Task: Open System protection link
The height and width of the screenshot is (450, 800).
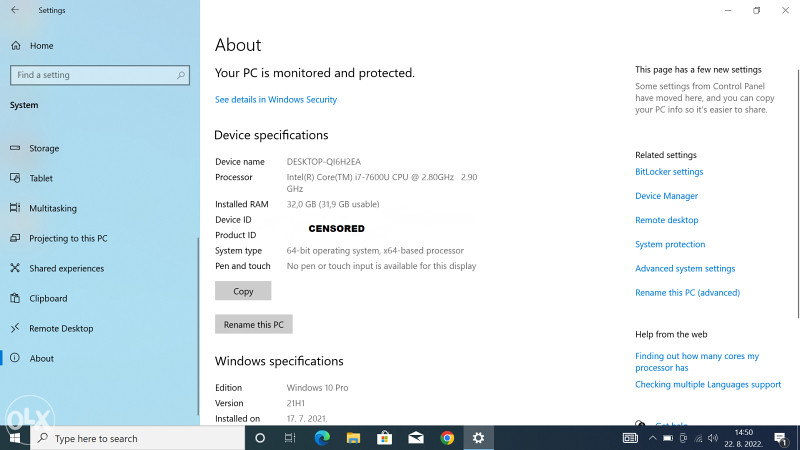Action: point(670,244)
